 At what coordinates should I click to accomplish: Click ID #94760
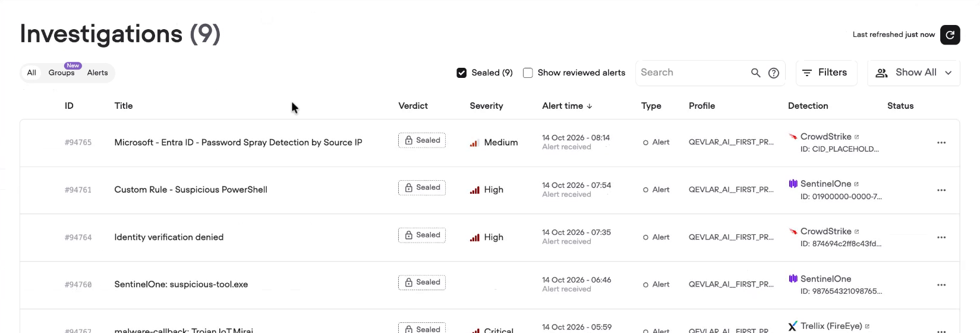coord(78,285)
